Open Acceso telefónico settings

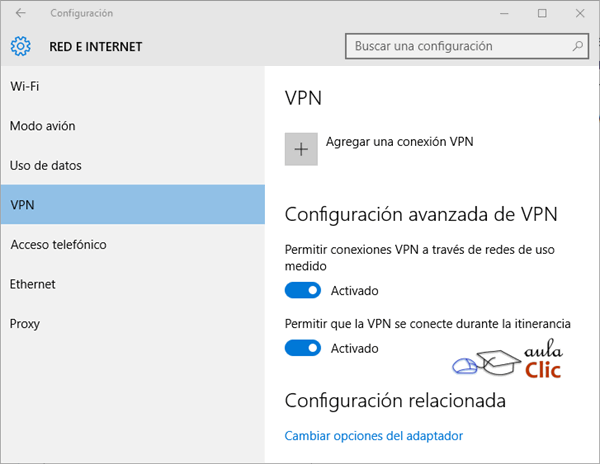pos(58,245)
